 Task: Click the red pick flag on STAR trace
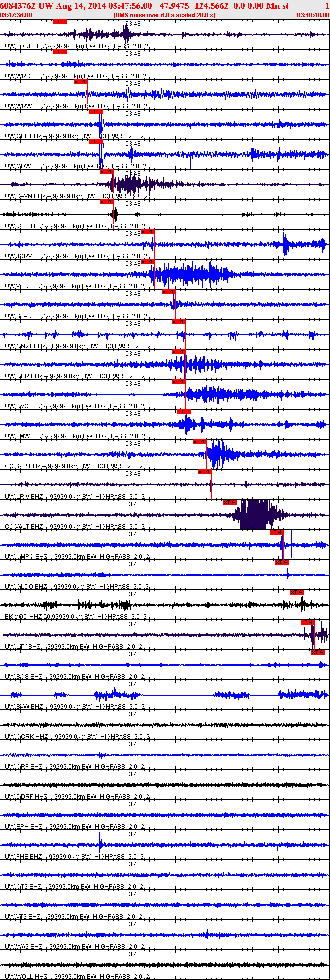(x=169, y=292)
